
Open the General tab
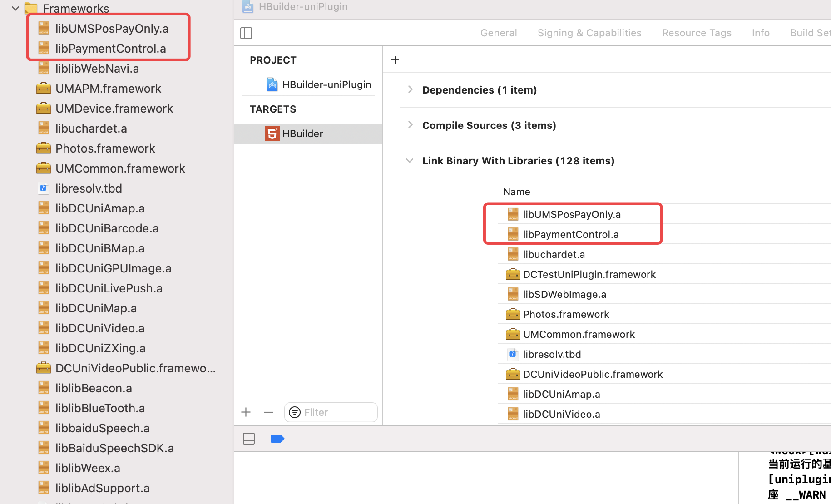(499, 33)
